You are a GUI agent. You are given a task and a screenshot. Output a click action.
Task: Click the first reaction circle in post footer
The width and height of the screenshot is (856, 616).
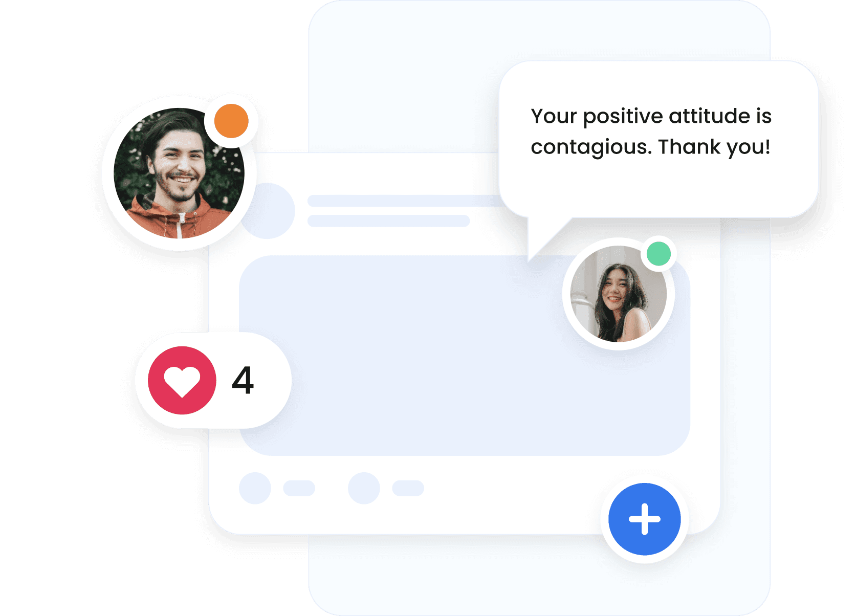tap(255, 488)
